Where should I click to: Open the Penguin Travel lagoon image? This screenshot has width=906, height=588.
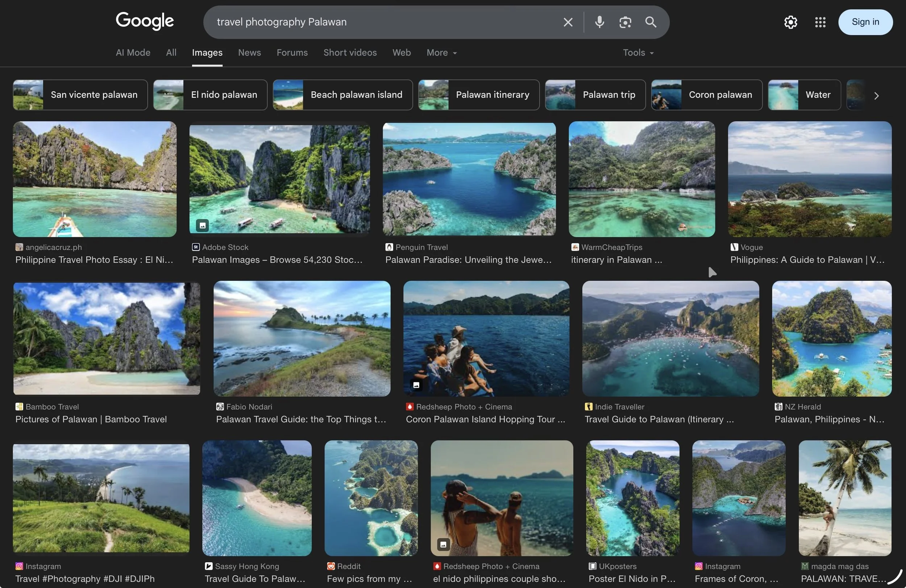pos(469,179)
